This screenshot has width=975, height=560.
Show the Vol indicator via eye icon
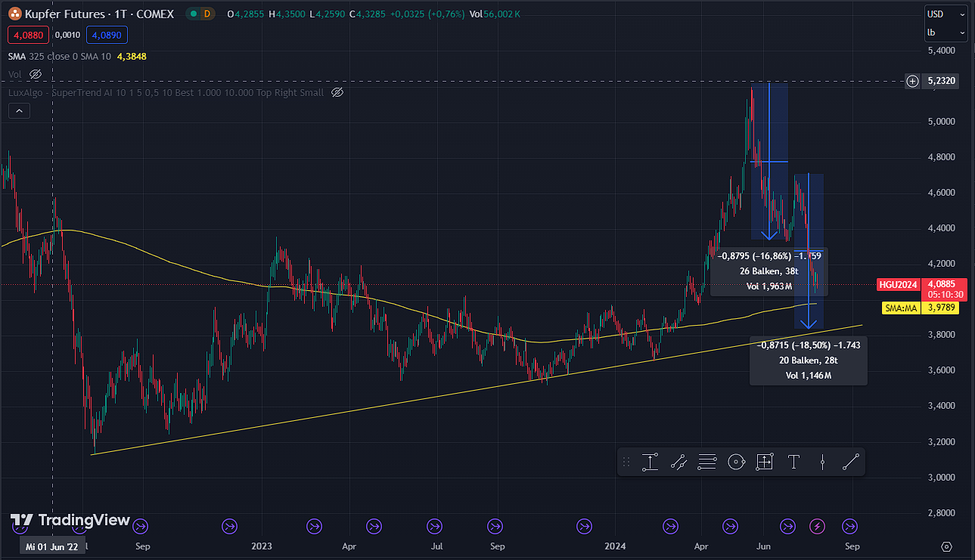(x=35, y=74)
